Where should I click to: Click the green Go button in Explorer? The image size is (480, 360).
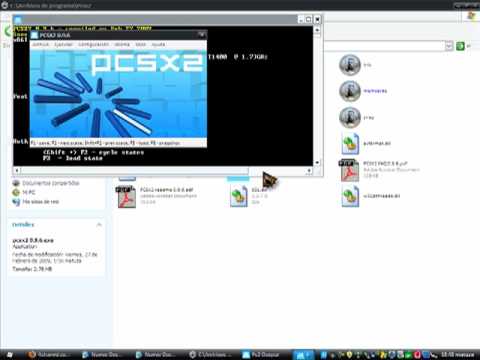[460, 46]
